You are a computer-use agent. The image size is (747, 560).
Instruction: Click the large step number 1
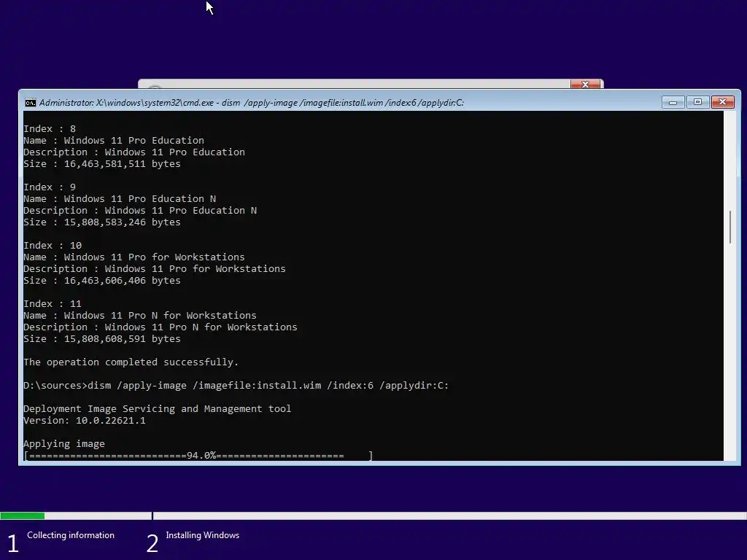click(x=13, y=543)
